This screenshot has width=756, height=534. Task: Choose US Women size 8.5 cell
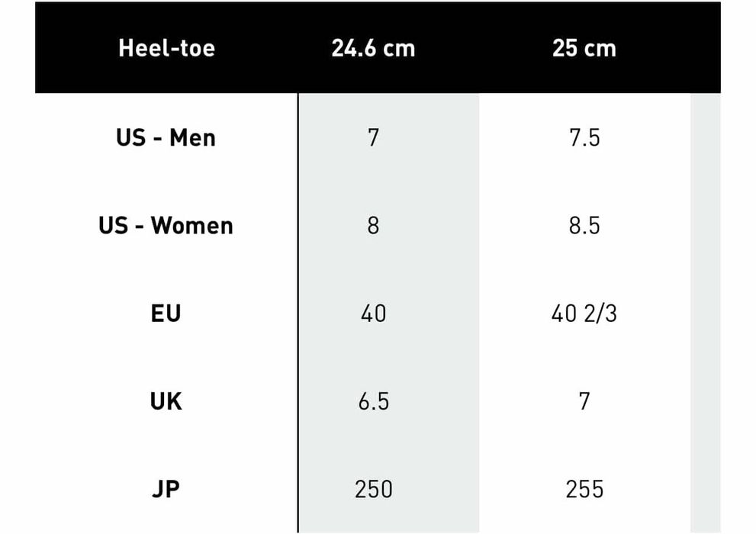click(584, 226)
